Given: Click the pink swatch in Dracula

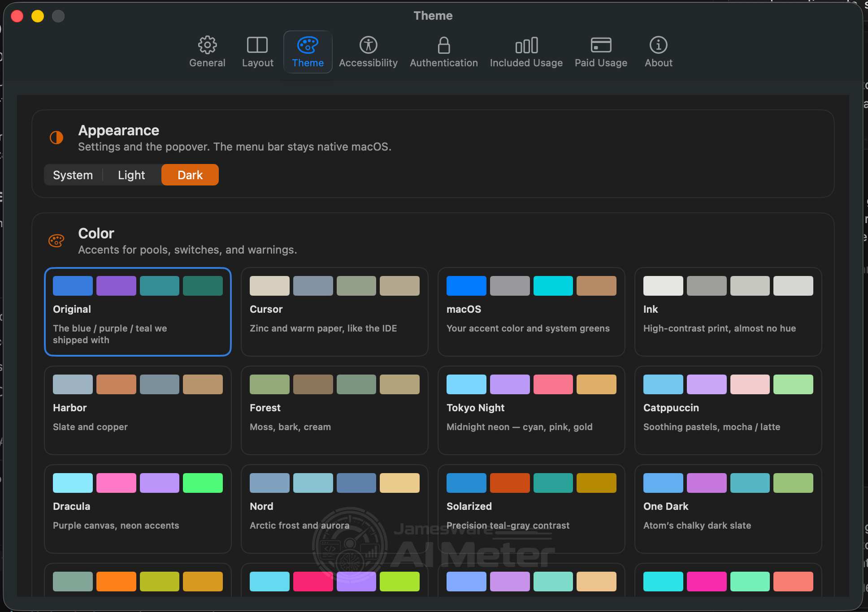Looking at the screenshot, I should pos(116,483).
